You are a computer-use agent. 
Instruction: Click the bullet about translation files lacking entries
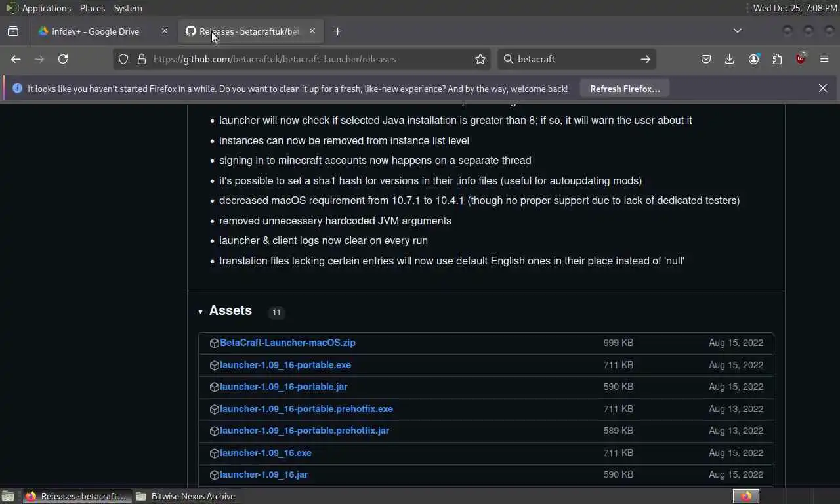pyautogui.click(x=451, y=261)
